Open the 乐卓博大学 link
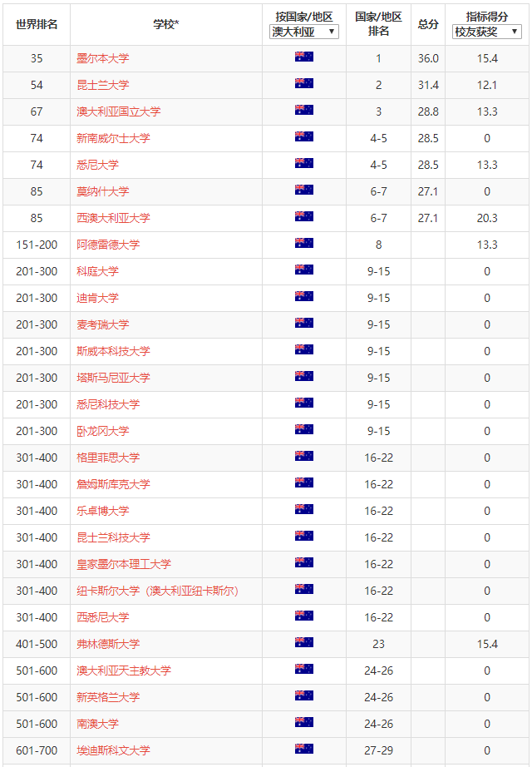This screenshot has width=532, height=767. pyautogui.click(x=103, y=511)
